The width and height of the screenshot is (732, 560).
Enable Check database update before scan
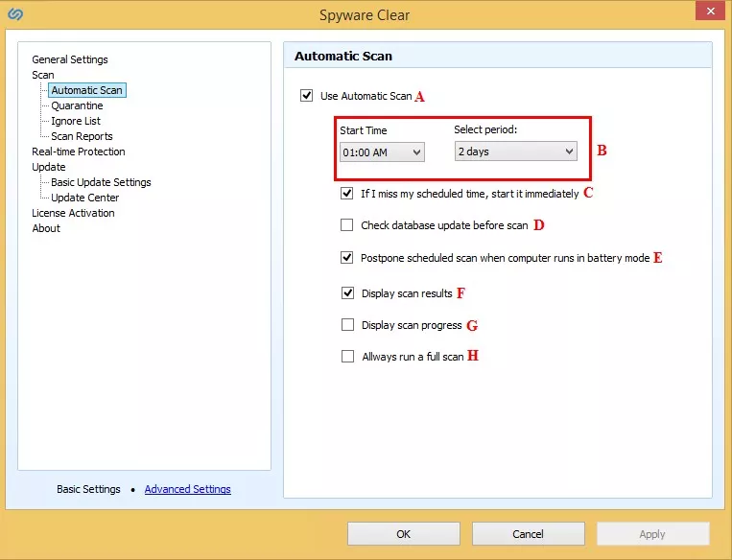347,225
